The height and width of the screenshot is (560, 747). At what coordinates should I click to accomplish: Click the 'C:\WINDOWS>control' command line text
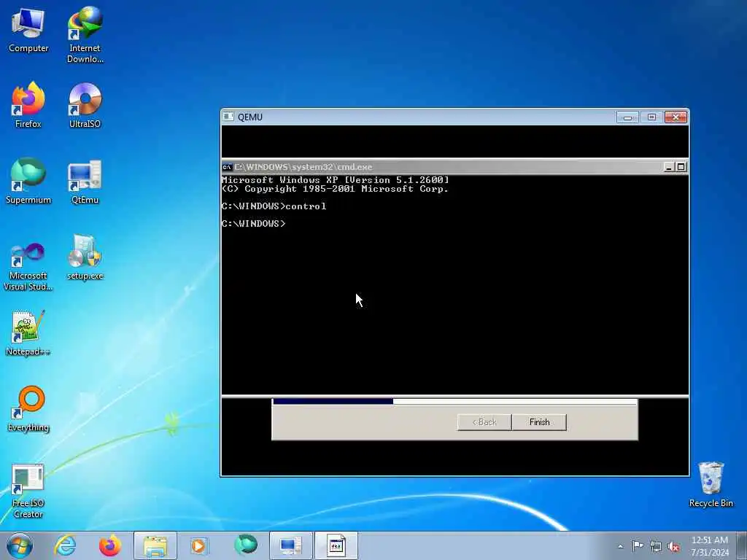tap(274, 206)
